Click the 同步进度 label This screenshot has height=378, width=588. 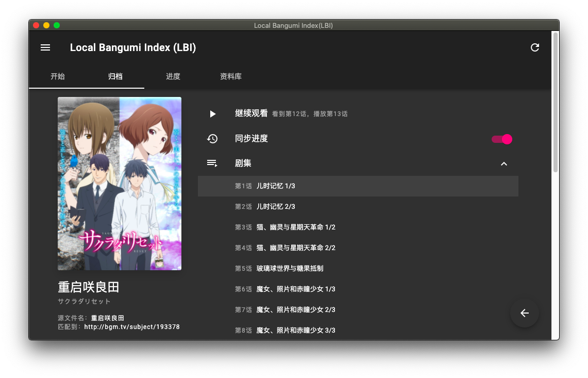tap(251, 139)
